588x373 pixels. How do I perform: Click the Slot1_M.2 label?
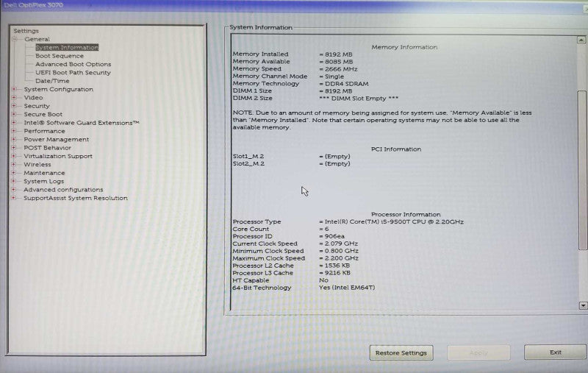pyautogui.click(x=248, y=156)
